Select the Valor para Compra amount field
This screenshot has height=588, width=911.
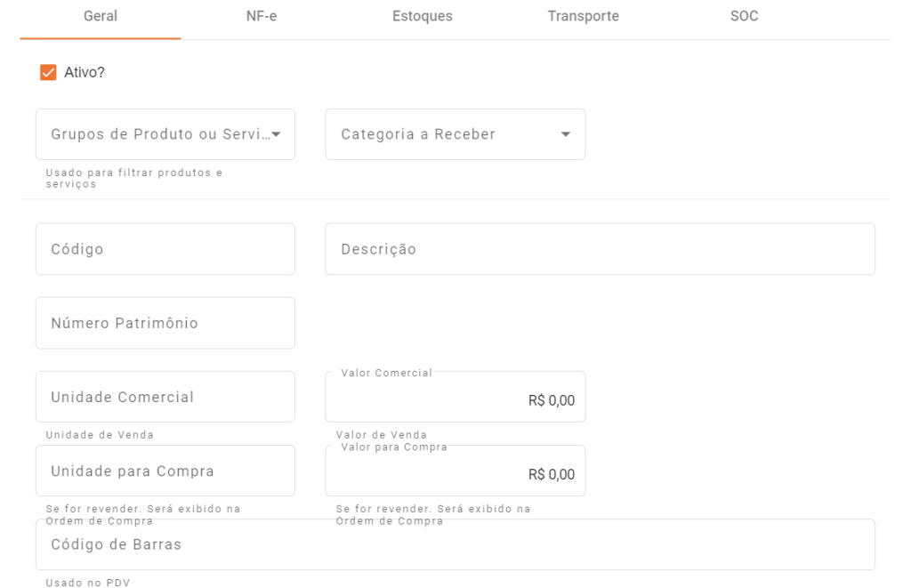tap(455, 474)
